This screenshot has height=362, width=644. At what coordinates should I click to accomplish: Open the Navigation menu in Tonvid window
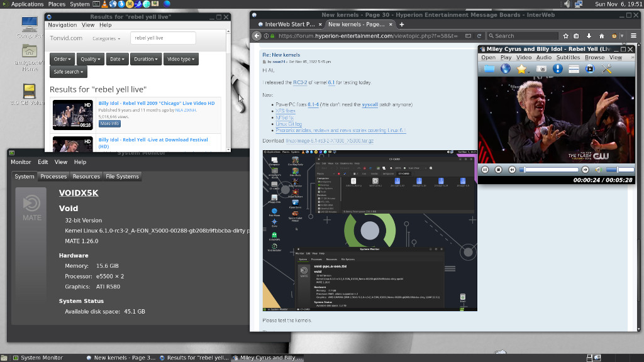click(62, 25)
